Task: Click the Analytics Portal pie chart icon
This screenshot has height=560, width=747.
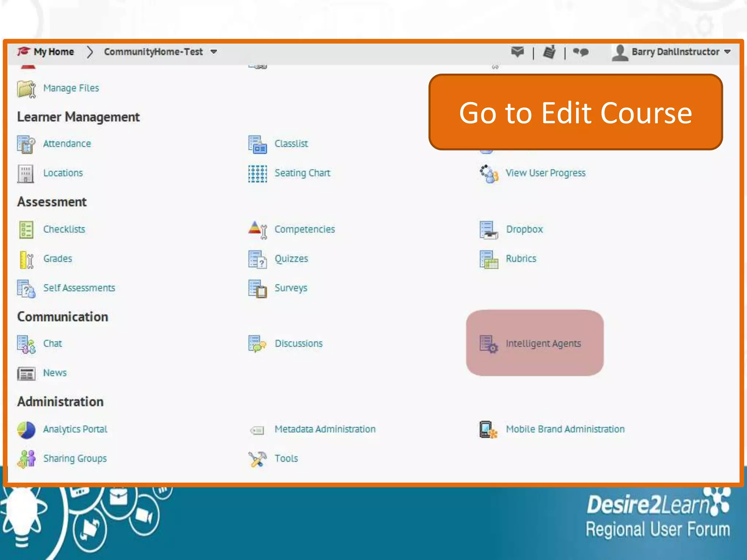Action: [26, 430]
